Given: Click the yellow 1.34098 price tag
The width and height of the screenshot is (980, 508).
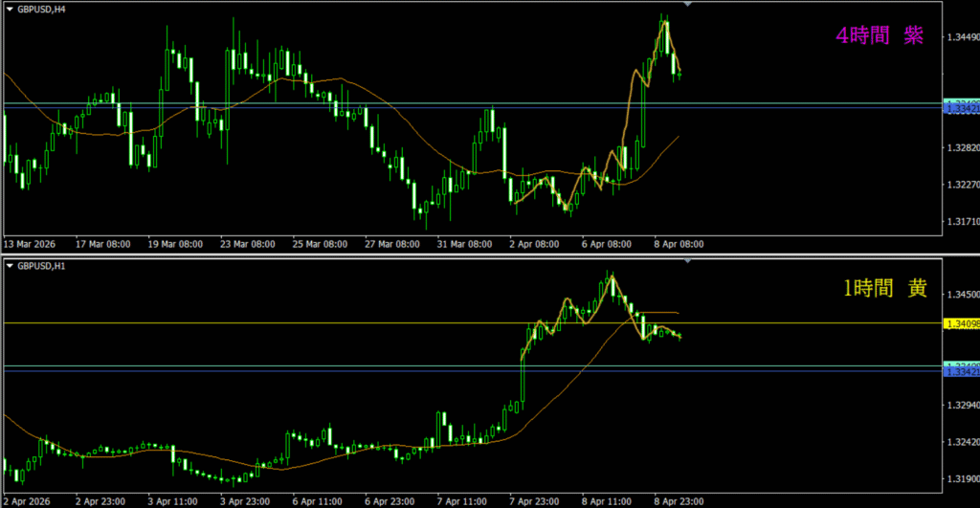Looking at the screenshot, I should tap(960, 324).
